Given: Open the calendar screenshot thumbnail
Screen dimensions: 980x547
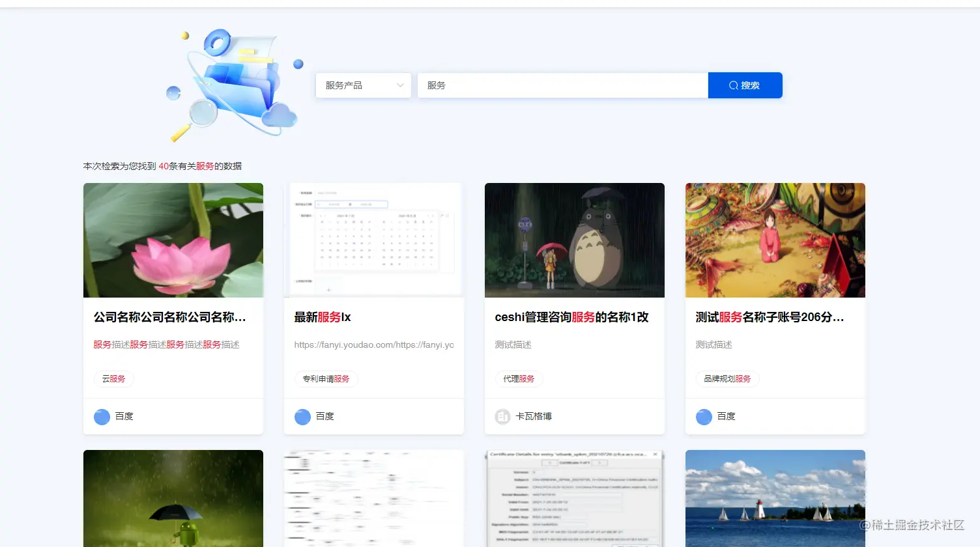Looking at the screenshot, I should pyautogui.click(x=374, y=240).
